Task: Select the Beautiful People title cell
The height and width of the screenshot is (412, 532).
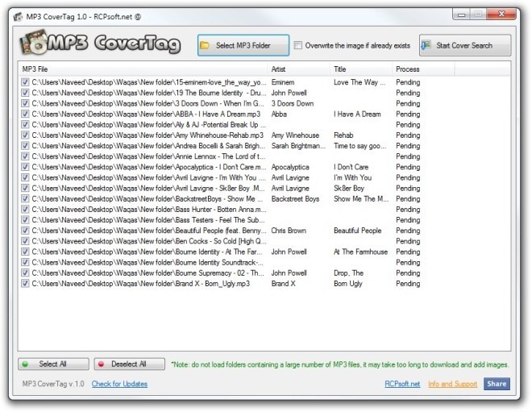Action: tap(357, 231)
